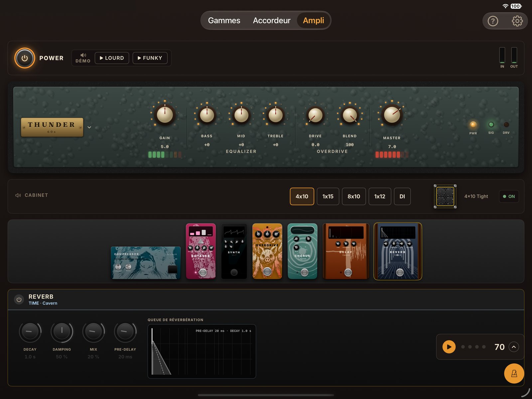Choose the 8x10 cabinet option
Image resolution: width=532 pixels, height=399 pixels.
pyautogui.click(x=354, y=197)
